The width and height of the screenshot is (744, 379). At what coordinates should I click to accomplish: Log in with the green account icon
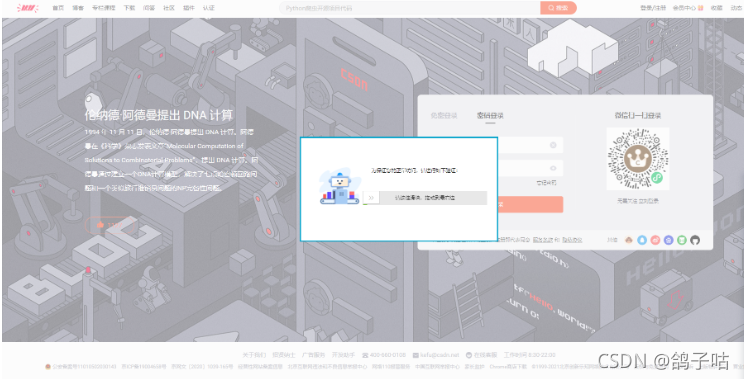[682, 240]
